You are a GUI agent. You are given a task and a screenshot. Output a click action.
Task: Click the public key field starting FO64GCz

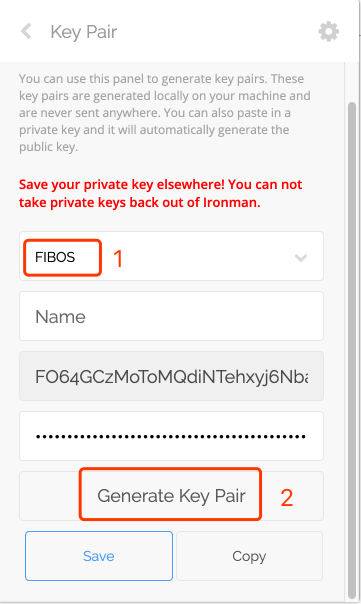coord(171,376)
